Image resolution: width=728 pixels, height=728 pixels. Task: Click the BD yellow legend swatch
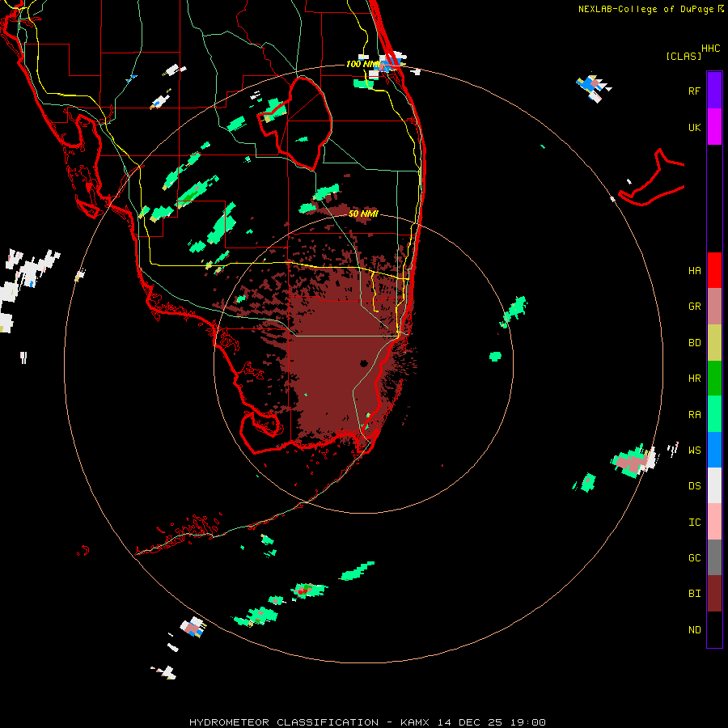pyautogui.click(x=714, y=343)
